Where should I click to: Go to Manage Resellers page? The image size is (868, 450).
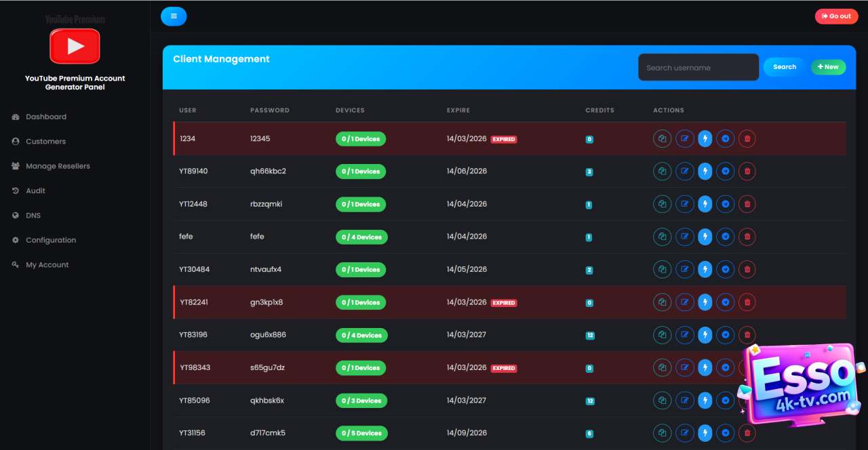pyautogui.click(x=58, y=166)
